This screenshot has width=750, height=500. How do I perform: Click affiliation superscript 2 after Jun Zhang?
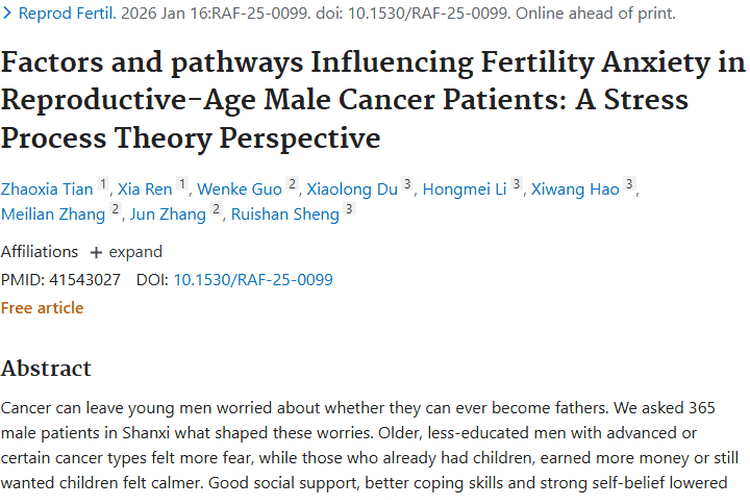pyautogui.click(x=215, y=211)
